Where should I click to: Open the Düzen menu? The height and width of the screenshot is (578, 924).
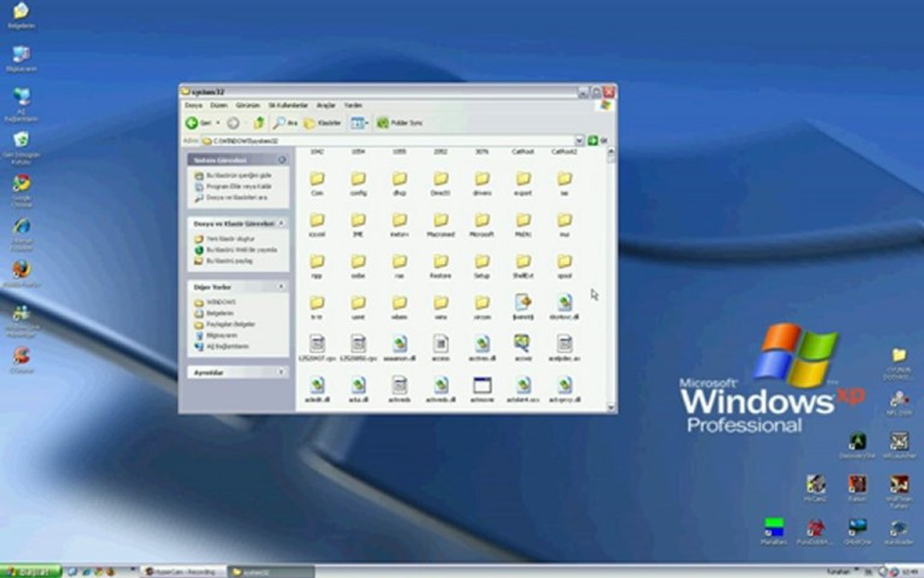click(x=219, y=105)
